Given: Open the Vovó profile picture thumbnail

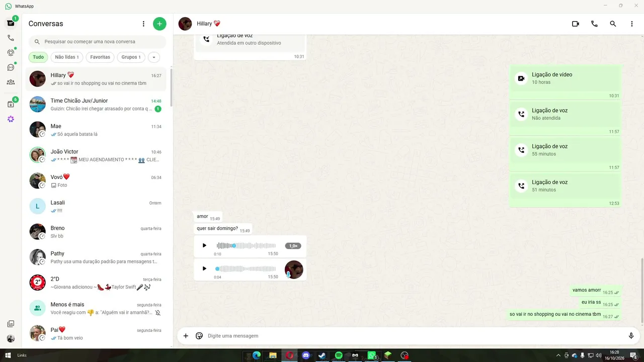Looking at the screenshot, I should click(38, 180).
